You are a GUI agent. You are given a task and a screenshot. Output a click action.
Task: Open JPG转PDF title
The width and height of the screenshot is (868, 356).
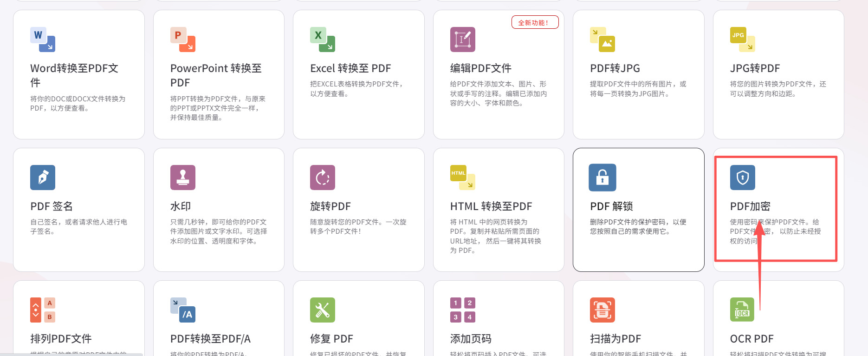point(755,68)
